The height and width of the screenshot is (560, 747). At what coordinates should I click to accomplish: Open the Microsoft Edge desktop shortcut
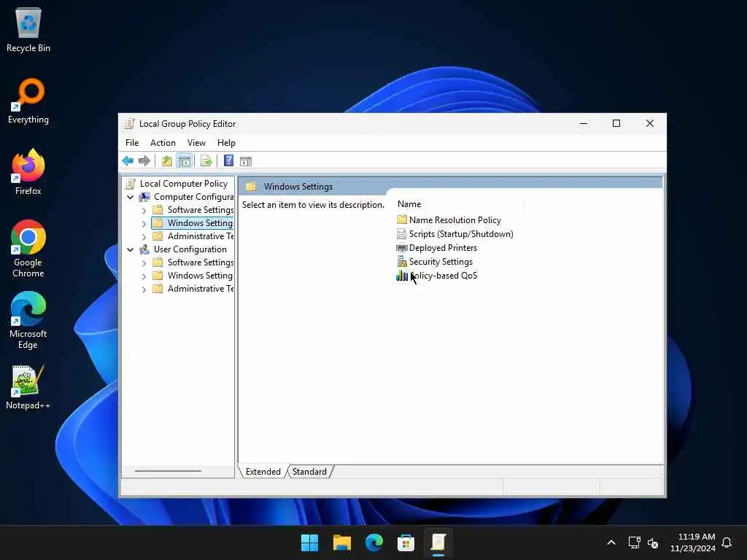28,320
